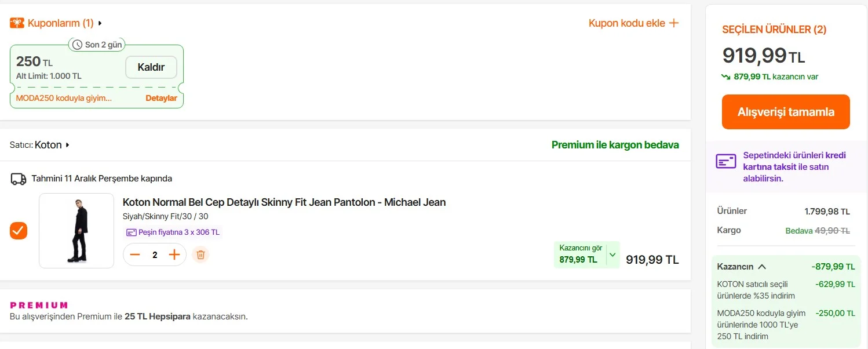Click the trash icon to remove product
This screenshot has height=349, width=868.
point(200,255)
